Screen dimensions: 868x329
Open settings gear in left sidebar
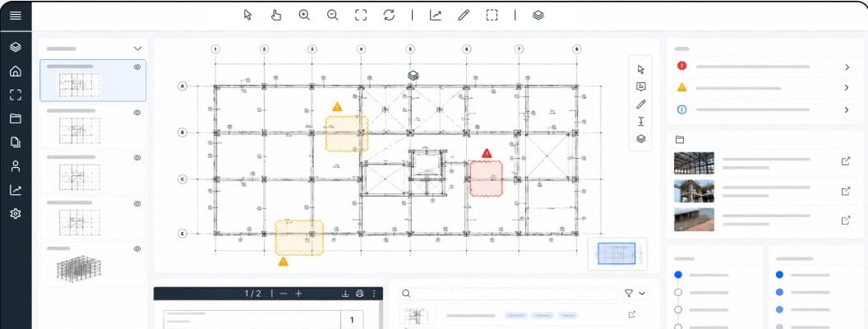click(x=16, y=214)
